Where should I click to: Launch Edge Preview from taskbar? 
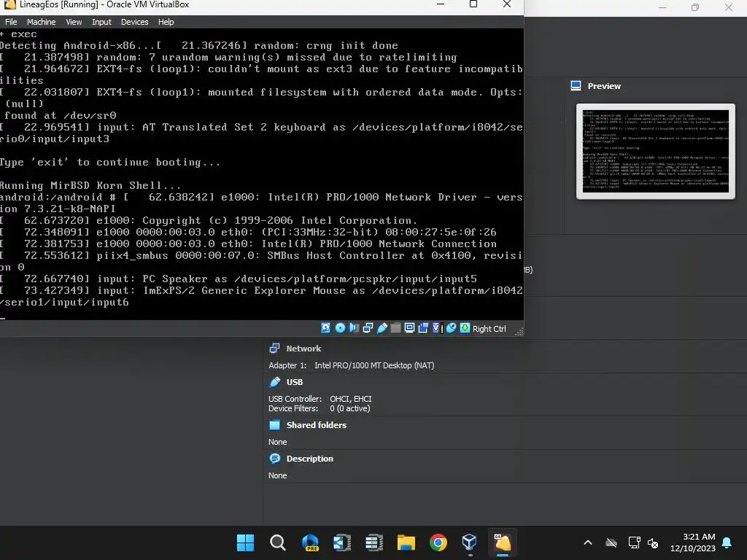310,542
